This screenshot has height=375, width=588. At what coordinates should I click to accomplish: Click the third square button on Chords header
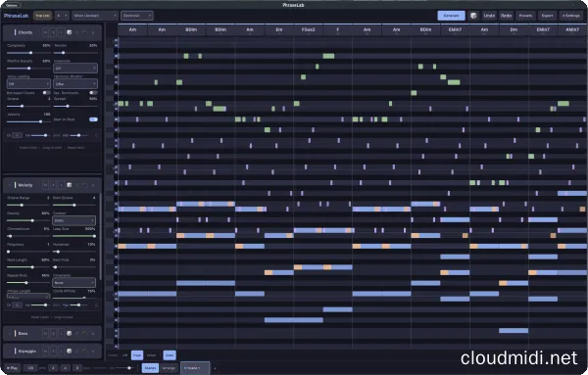61,32
